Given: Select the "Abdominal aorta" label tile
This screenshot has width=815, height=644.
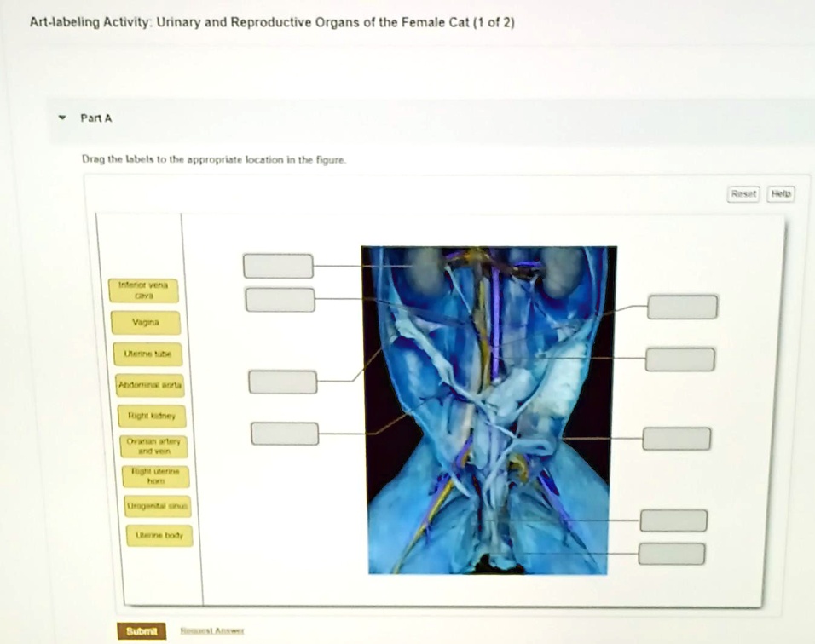Looking at the screenshot, I should 148,386.
